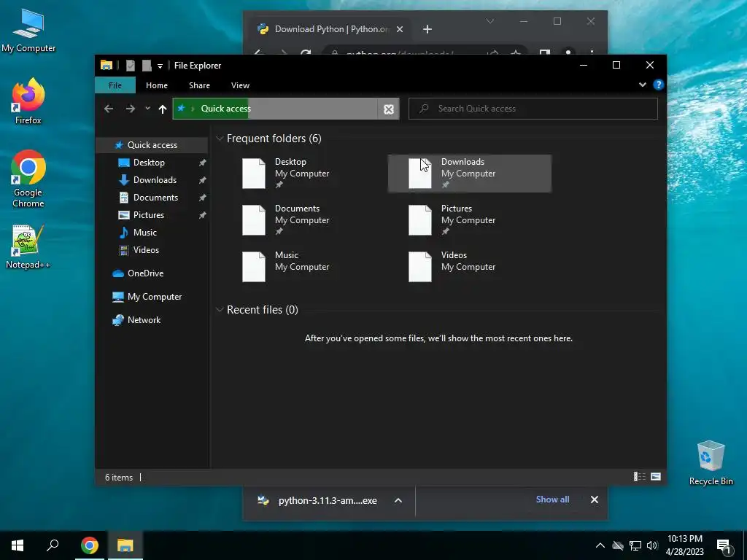Click the New folder quick access toolbar icon
The width and height of the screenshot is (747, 560).
click(x=147, y=65)
